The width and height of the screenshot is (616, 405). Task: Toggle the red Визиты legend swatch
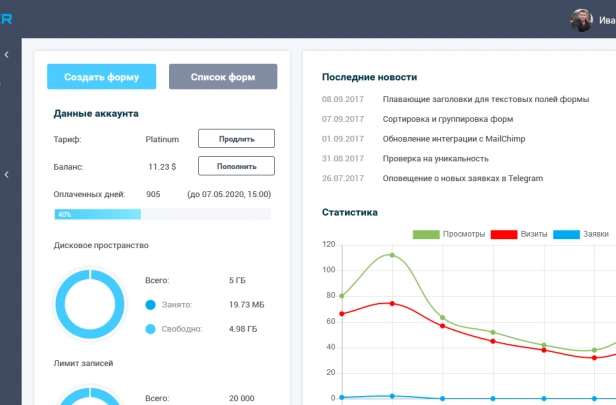click(504, 235)
